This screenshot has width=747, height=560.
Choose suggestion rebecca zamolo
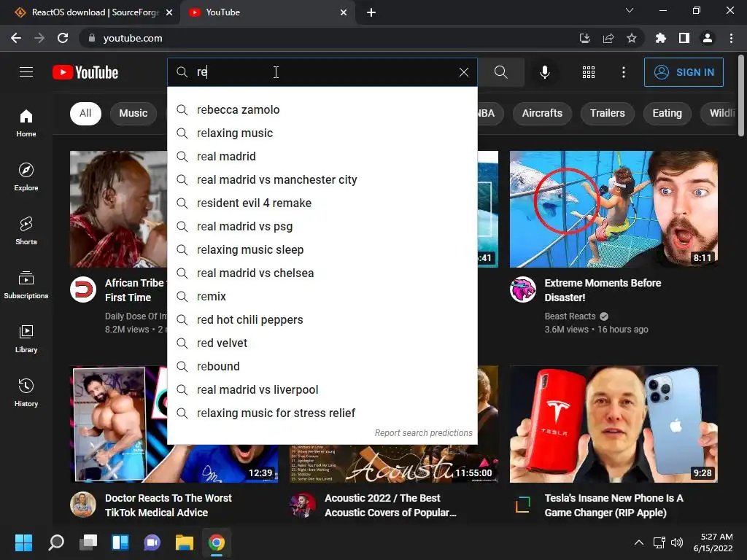click(322, 109)
